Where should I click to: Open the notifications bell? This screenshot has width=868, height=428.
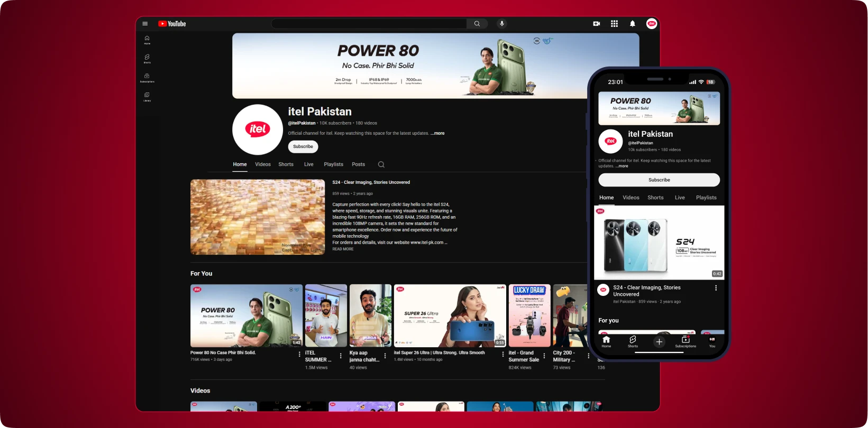tap(633, 24)
